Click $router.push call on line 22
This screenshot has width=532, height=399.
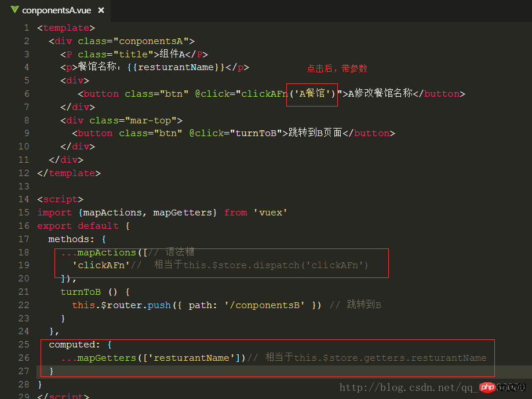click(x=136, y=305)
